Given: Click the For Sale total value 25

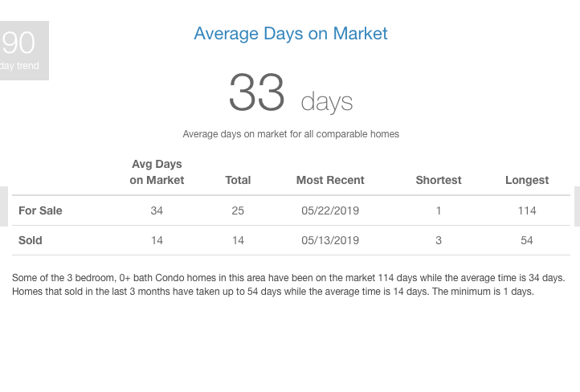Looking at the screenshot, I should tap(238, 210).
